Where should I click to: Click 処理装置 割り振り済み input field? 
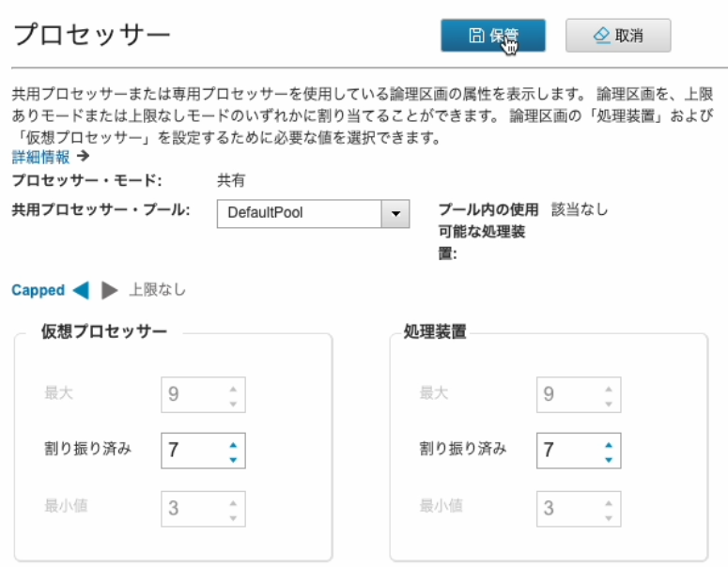tap(579, 451)
